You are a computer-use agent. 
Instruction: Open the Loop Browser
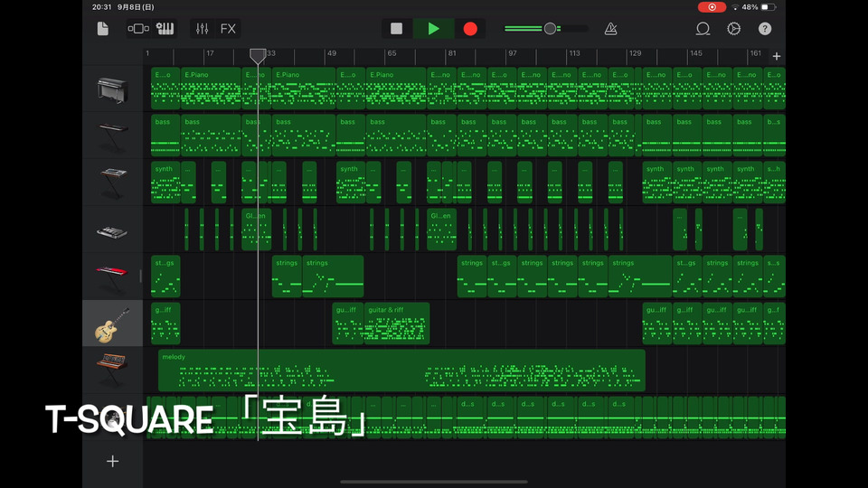[703, 29]
